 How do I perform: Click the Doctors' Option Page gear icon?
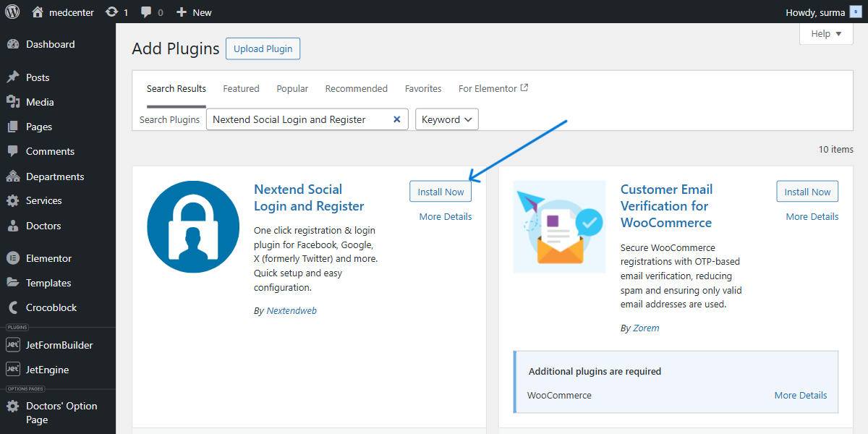tap(12, 406)
